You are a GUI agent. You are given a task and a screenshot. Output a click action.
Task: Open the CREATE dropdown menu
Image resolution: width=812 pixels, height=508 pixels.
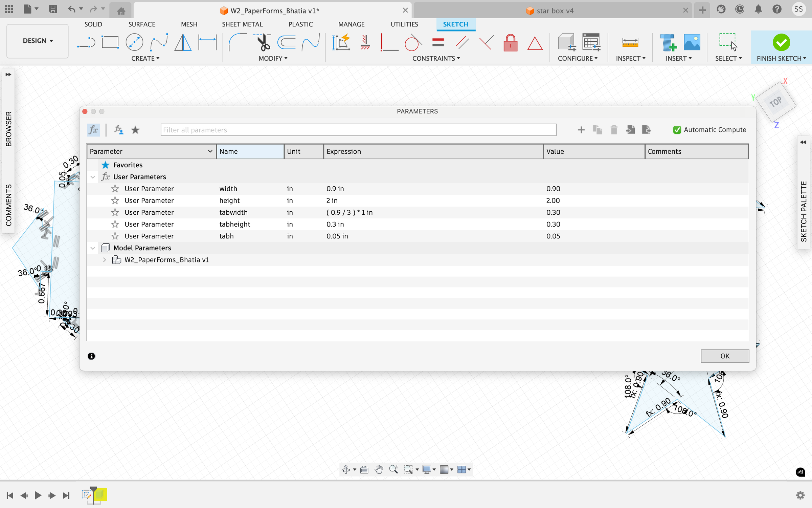click(145, 58)
